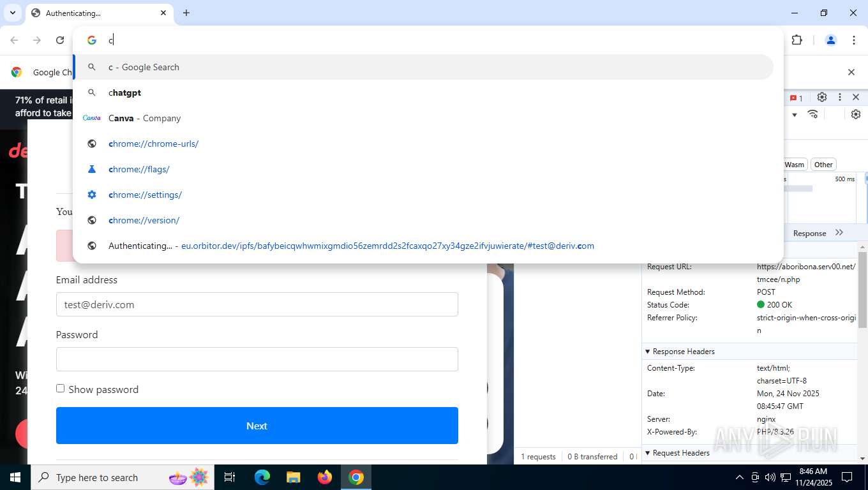The width and height of the screenshot is (868, 490).
Task: Click the Google logo in the address bar
Action: (x=92, y=40)
